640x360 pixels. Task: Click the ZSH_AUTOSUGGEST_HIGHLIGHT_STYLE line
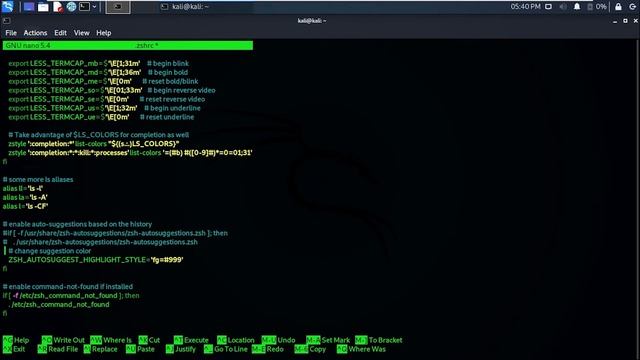pos(96,260)
